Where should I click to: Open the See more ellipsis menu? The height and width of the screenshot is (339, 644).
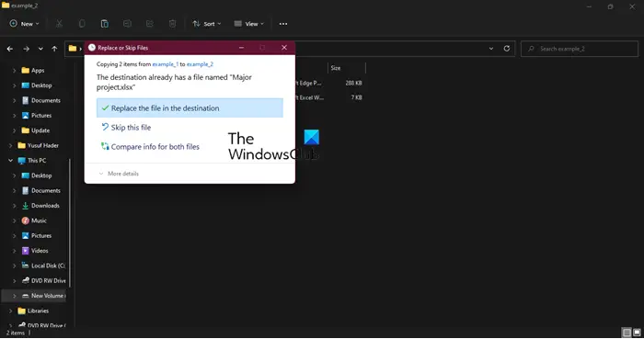coord(283,24)
